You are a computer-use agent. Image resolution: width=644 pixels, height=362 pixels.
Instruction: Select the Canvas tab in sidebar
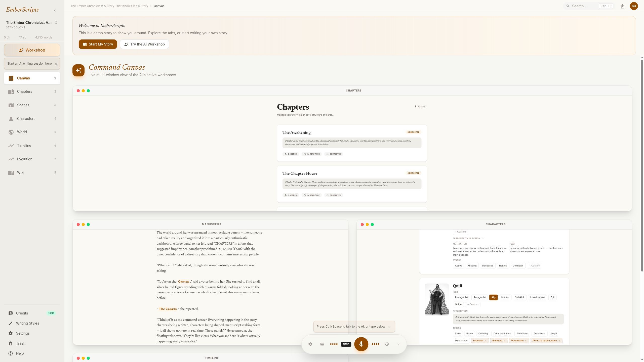click(x=32, y=78)
